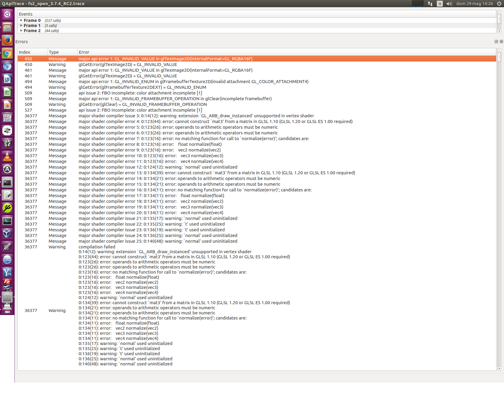The image size is (504, 420).
Task: Expand the Frame 0 tree node
Action: tap(21, 20)
